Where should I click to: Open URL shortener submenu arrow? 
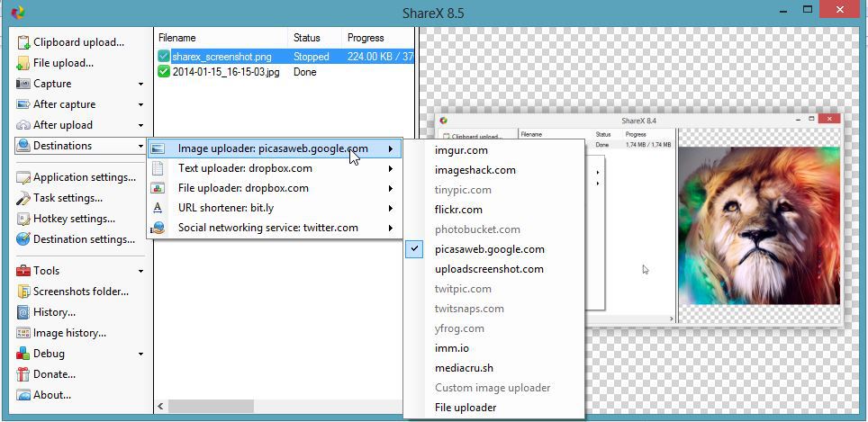pyautogui.click(x=391, y=208)
